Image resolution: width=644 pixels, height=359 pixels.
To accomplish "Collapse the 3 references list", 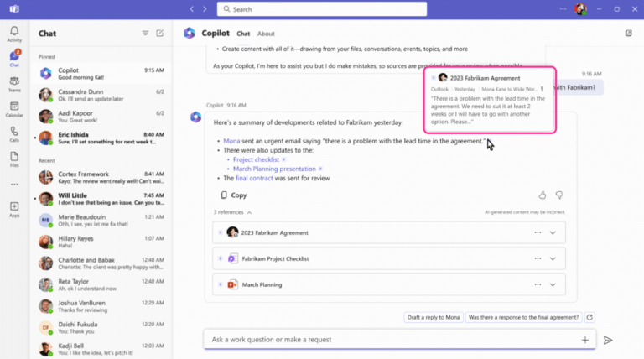I will [249, 213].
